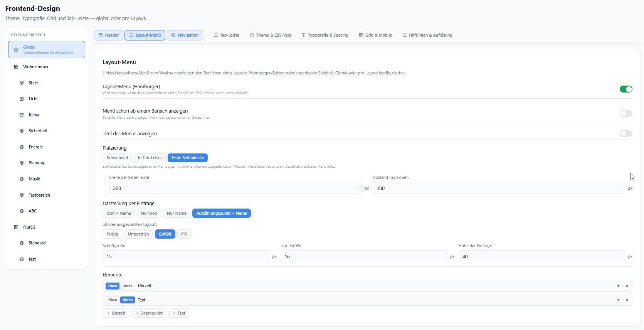Click the Schriftgröße input field

[x=186, y=256]
